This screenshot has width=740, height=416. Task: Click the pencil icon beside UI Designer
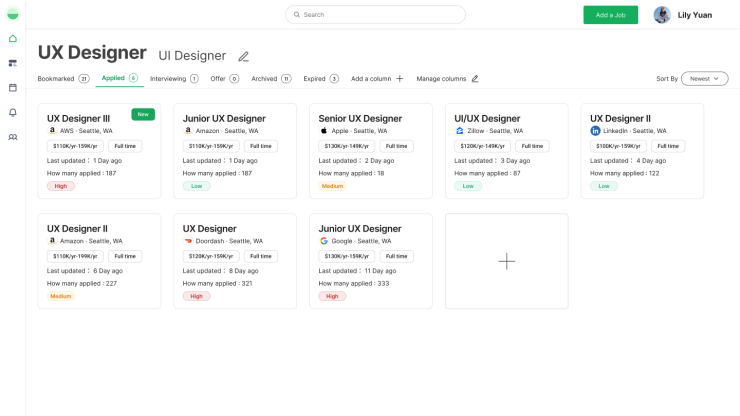click(x=243, y=56)
